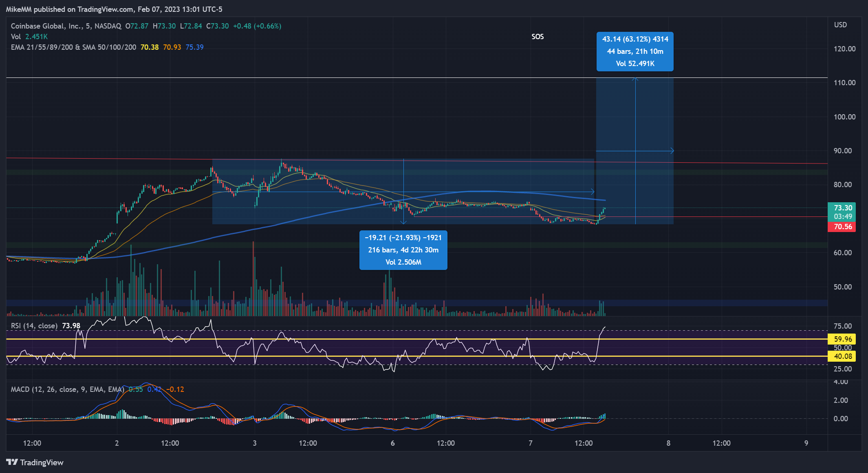Click the TradingView logo at bottom left
This screenshot has width=868, height=473.
35,462
